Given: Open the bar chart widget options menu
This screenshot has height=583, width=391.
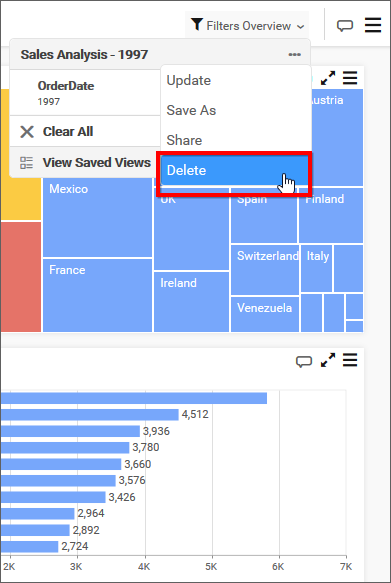Looking at the screenshot, I should click(x=350, y=360).
